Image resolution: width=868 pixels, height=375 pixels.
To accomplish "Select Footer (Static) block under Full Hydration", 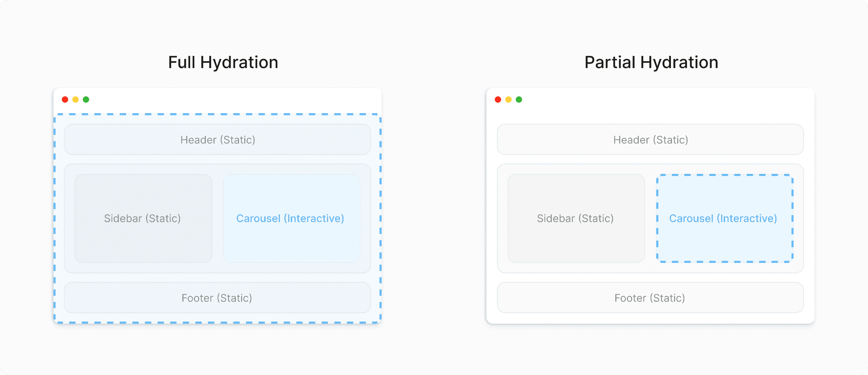I will pyautogui.click(x=217, y=298).
